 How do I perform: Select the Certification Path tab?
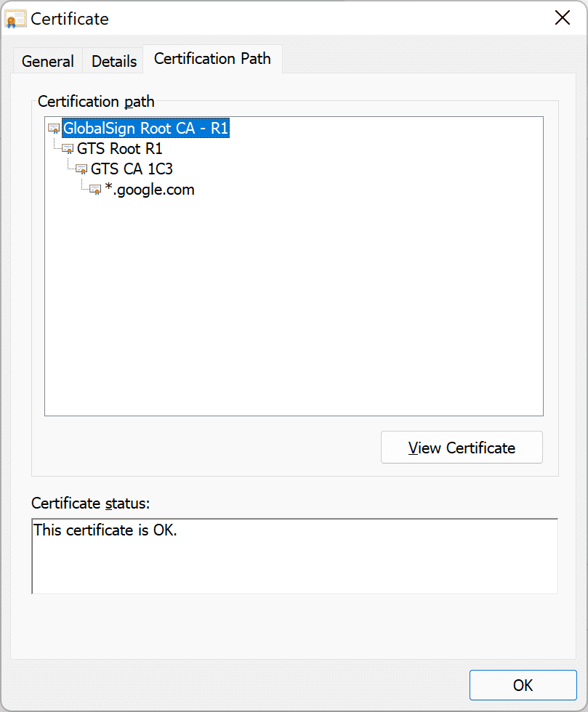[x=212, y=59]
